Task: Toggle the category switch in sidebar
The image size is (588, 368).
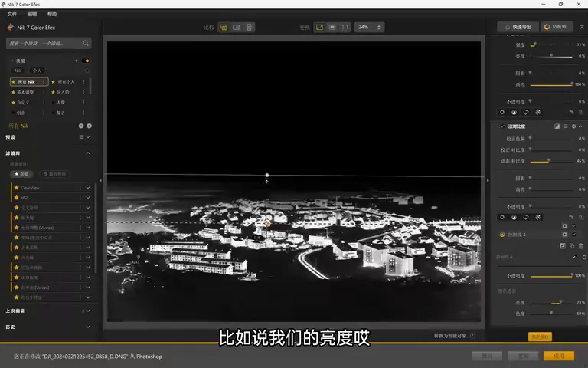Action: point(86,61)
